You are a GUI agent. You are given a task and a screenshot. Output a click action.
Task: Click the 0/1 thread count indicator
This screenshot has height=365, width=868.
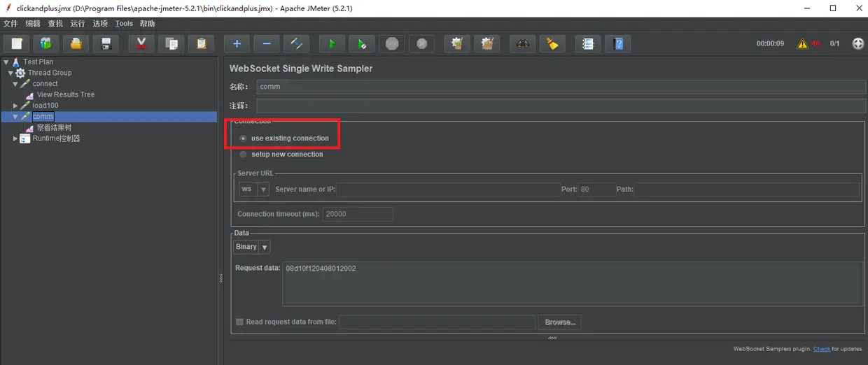(x=835, y=43)
